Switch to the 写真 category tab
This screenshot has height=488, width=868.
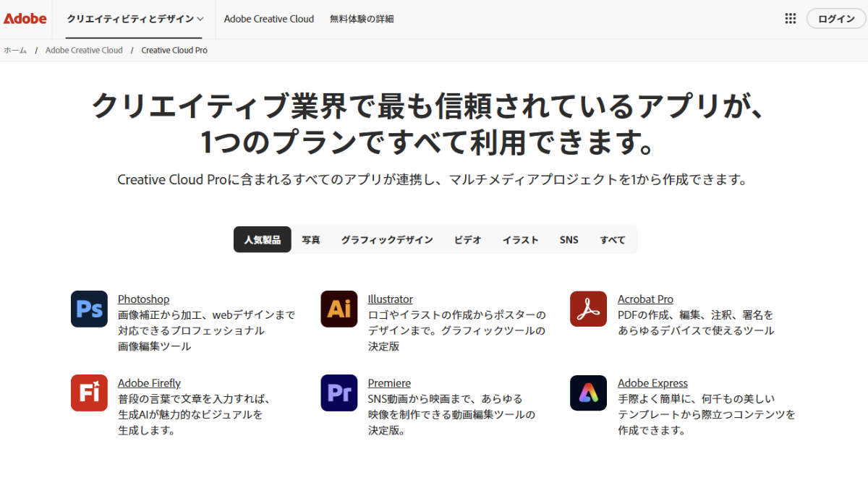[x=311, y=239]
